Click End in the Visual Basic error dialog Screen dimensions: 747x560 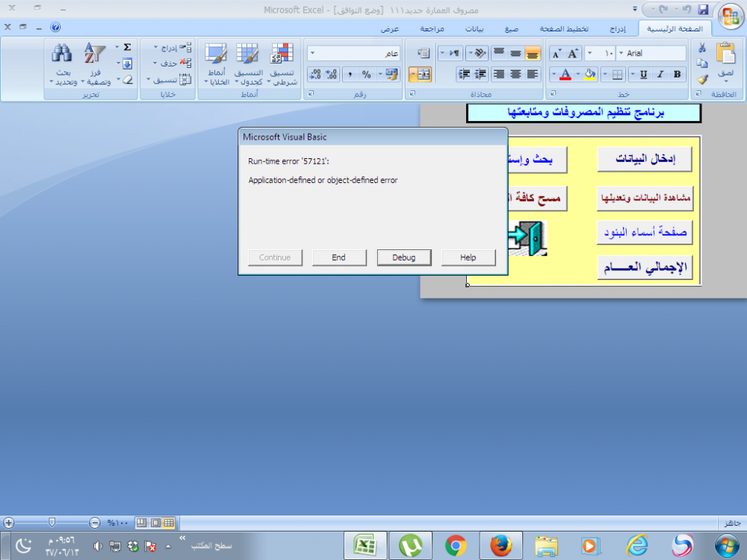338,258
